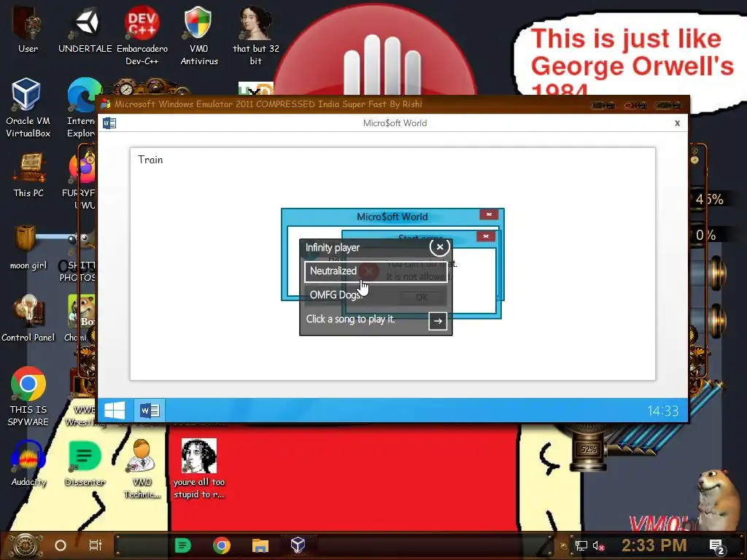Open Cortana circle on host taskbar
The image size is (747, 560).
click(61, 545)
